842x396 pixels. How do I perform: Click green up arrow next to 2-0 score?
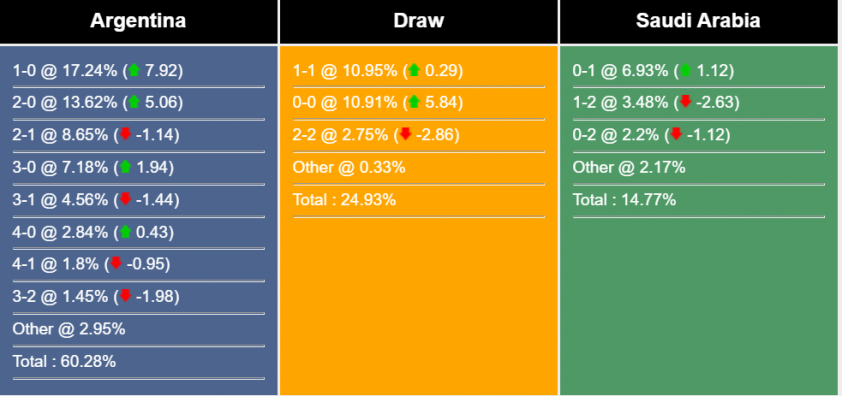click(134, 102)
